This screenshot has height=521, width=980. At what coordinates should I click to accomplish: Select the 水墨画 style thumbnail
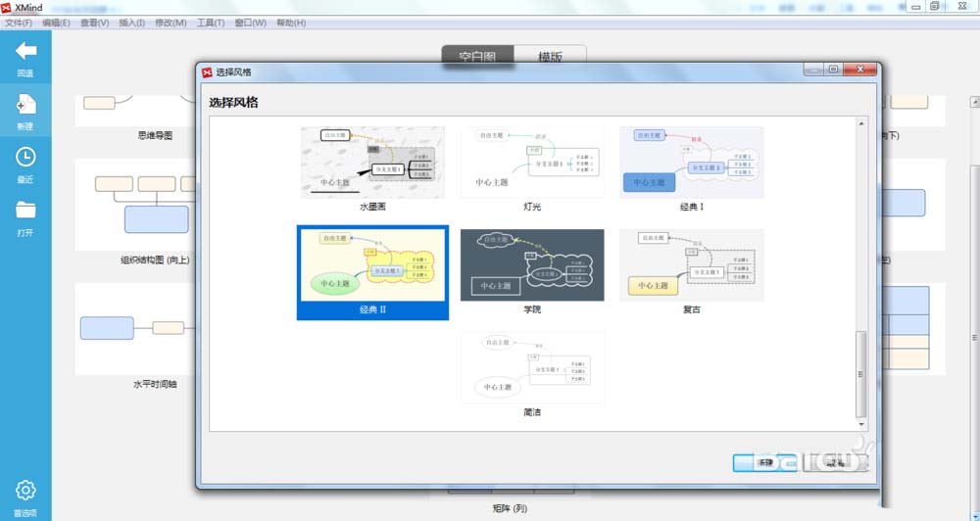[x=372, y=163]
